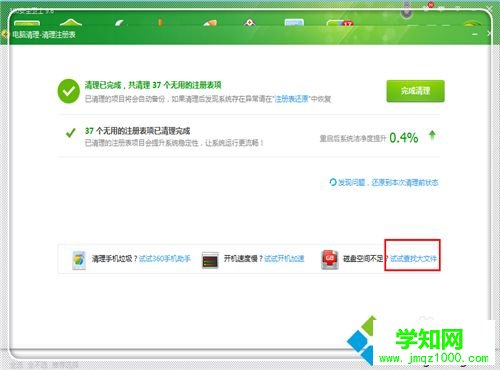This screenshot has width=500, height=370.
Task: Click the 0.4% improvement value
Action: tap(404, 137)
